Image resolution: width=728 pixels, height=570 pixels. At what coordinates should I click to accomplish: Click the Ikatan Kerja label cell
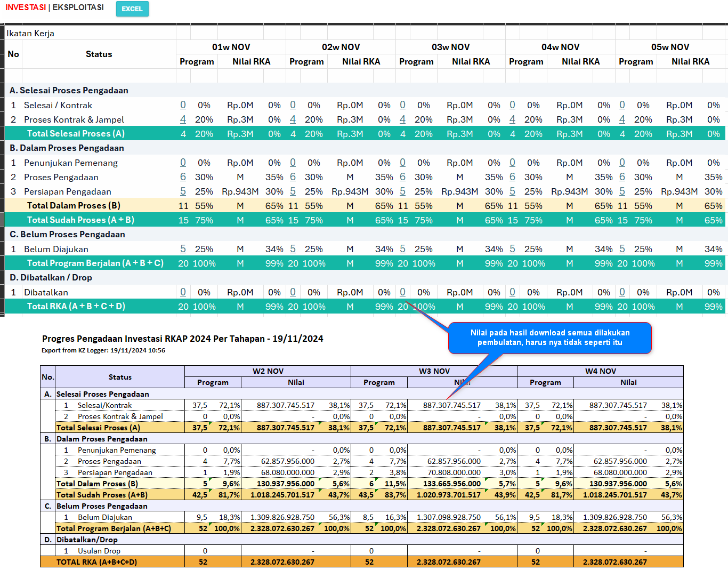pos(30,33)
